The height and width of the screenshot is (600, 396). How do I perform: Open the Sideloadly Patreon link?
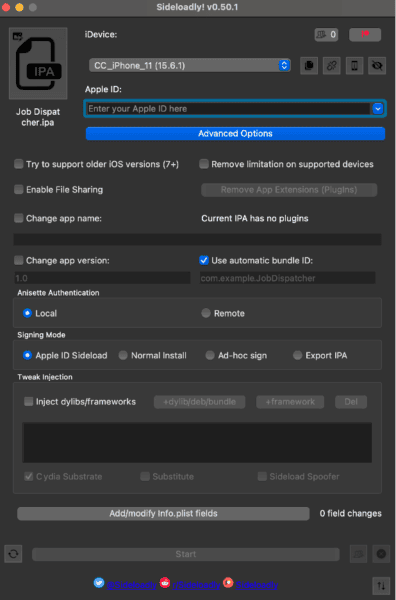tap(257, 585)
